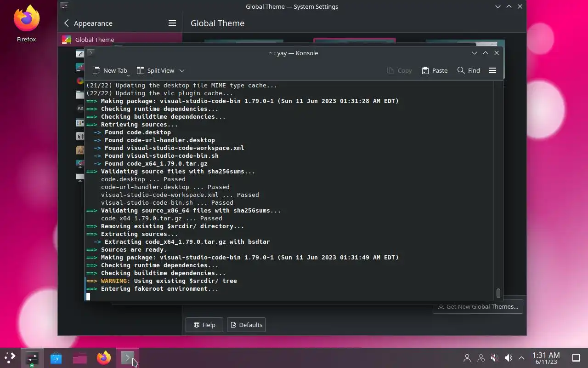Click Konsole terminal scrollbar handle
Image resolution: width=588 pixels, height=368 pixels.
(498, 293)
